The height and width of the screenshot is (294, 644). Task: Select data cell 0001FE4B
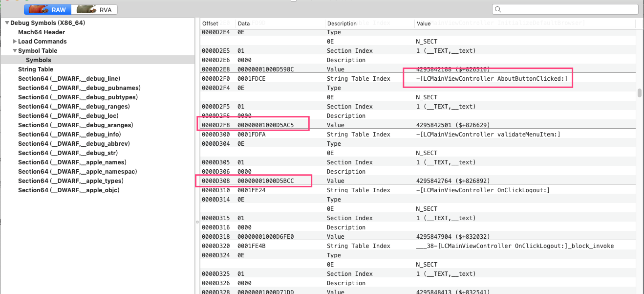pos(252,246)
